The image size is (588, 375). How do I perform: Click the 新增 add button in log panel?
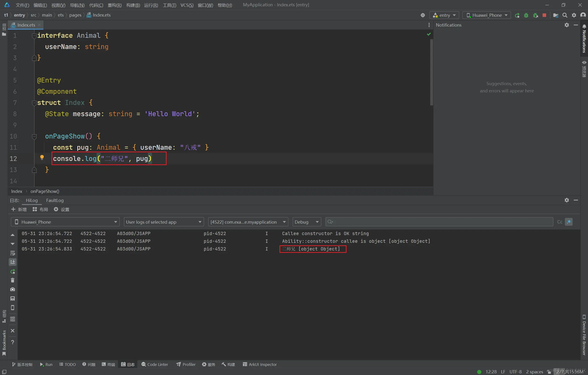[x=19, y=209]
